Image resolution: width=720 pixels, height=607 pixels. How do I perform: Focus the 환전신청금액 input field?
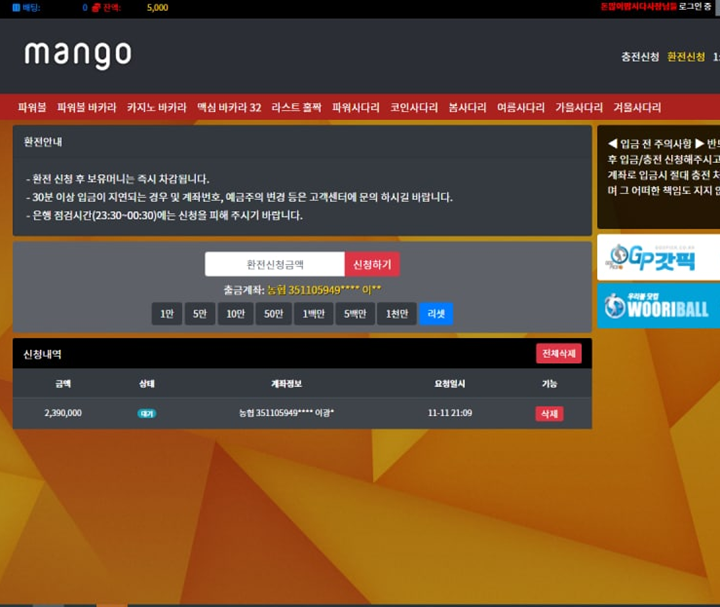275,264
